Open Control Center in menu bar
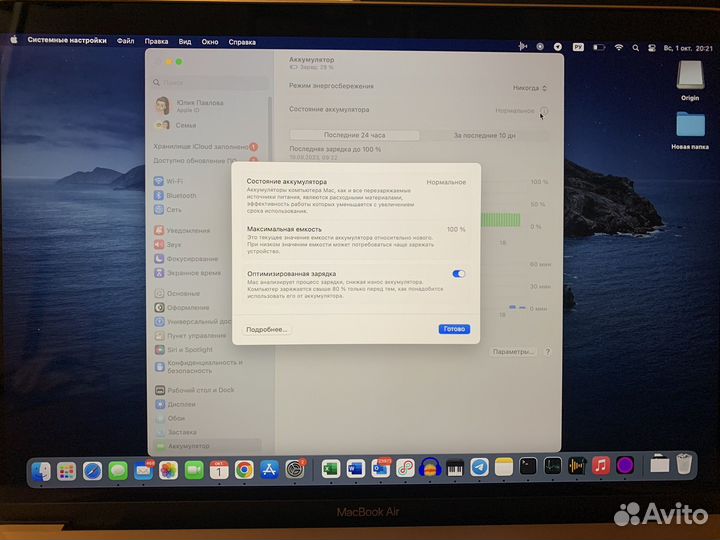 point(652,48)
